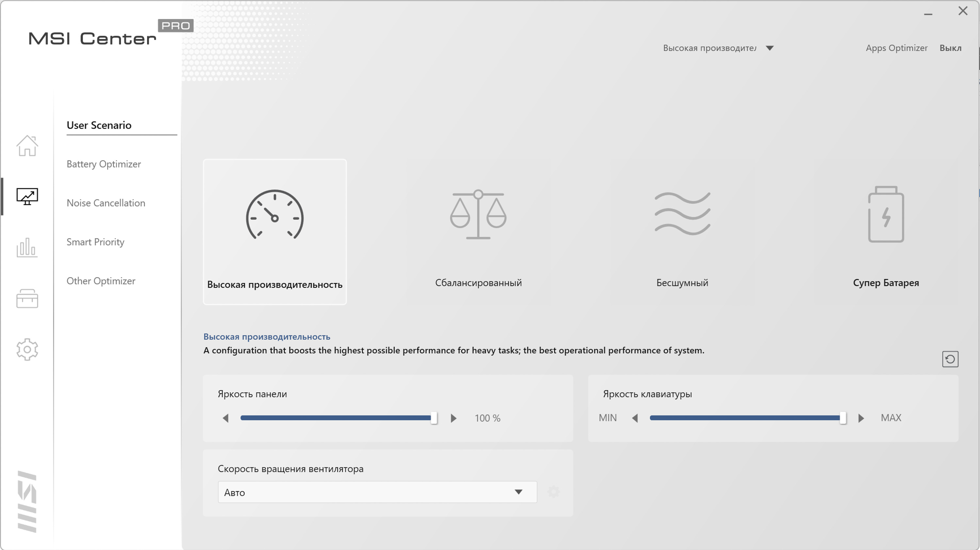The image size is (980, 550).
Task: Open the Smart Priority tab
Action: pyautogui.click(x=95, y=242)
